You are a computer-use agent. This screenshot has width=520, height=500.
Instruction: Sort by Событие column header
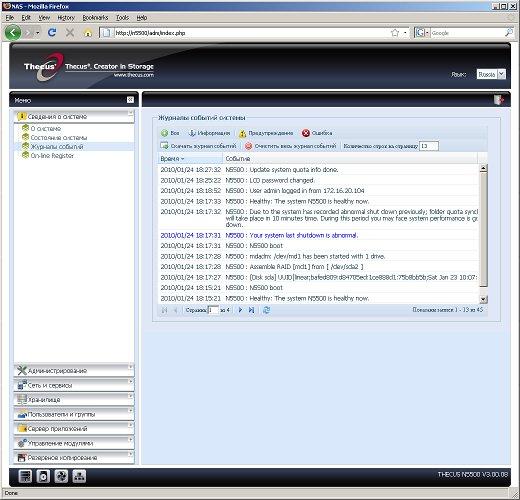click(x=350, y=159)
